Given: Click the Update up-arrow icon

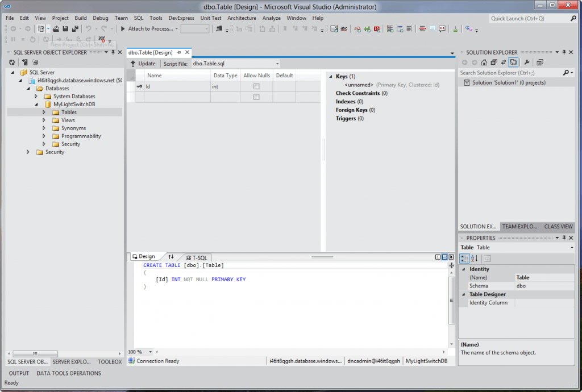Looking at the screenshot, I should (133, 64).
